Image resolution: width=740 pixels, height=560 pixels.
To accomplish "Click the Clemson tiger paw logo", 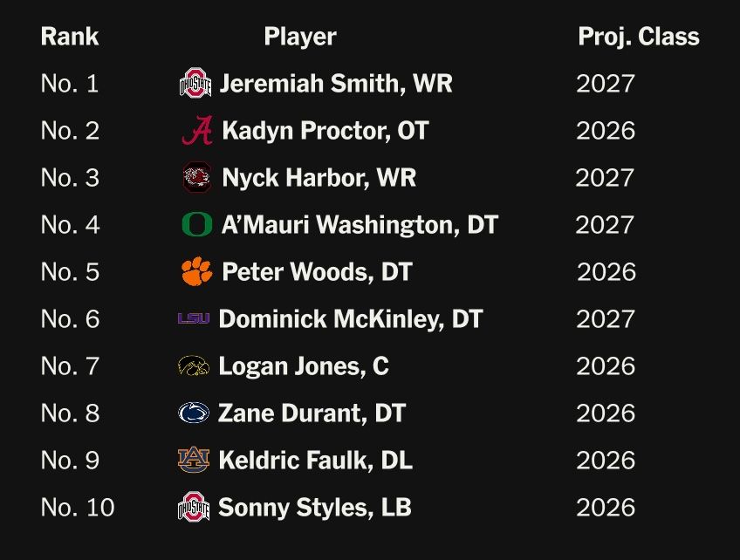I will click(196, 272).
